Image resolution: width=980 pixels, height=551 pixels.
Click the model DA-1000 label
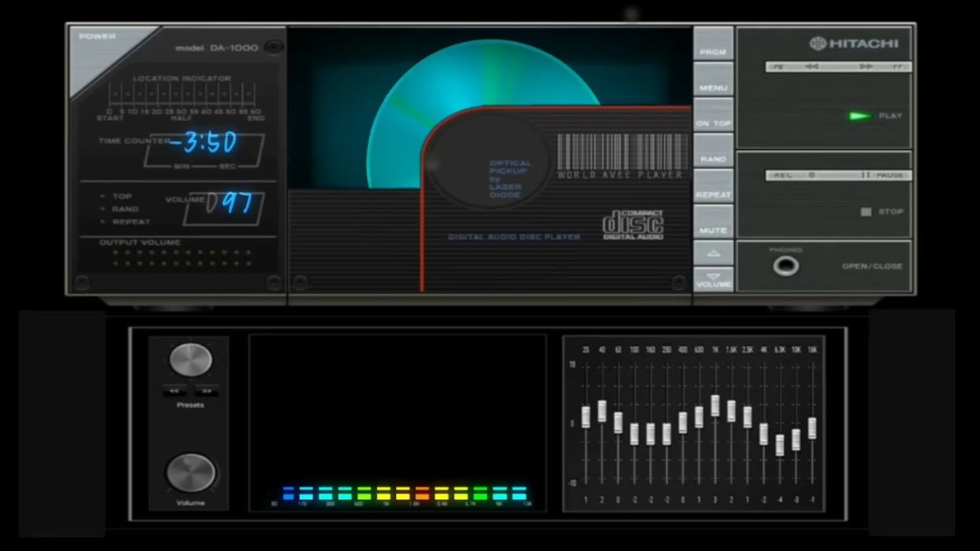217,47
